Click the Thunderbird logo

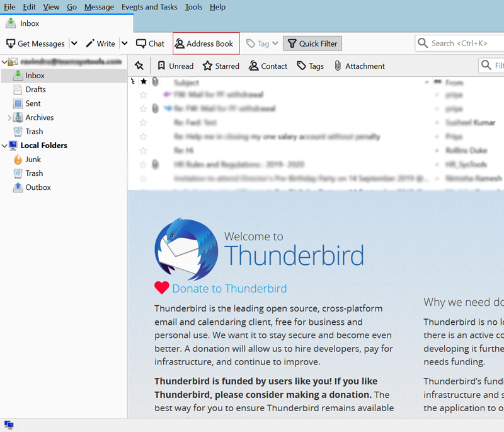pyautogui.click(x=186, y=249)
